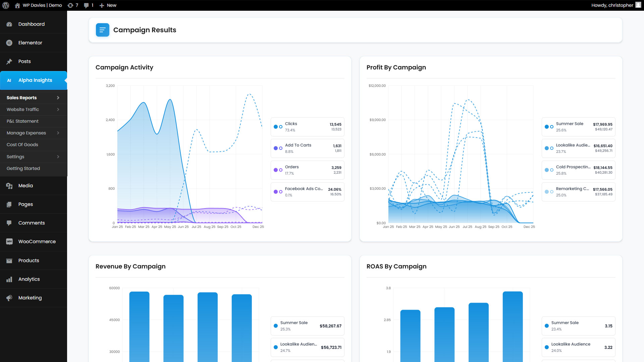Select Cost Of Goods menu item

22,144
